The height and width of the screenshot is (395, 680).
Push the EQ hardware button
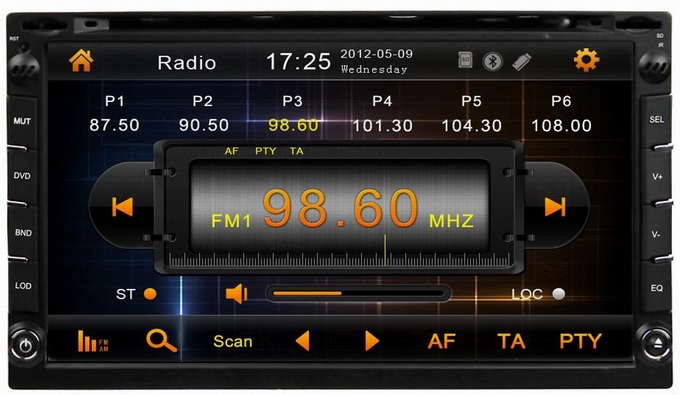(657, 288)
